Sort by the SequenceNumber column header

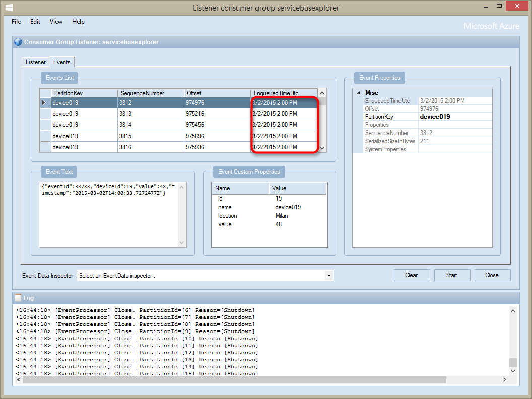[x=151, y=93]
